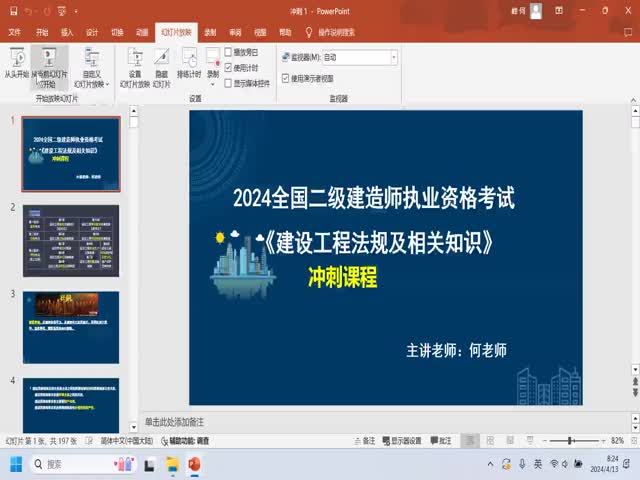Switch to the Insert ribbon tab
This screenshot has width=640, height=480.
click(x=67, y=32)
